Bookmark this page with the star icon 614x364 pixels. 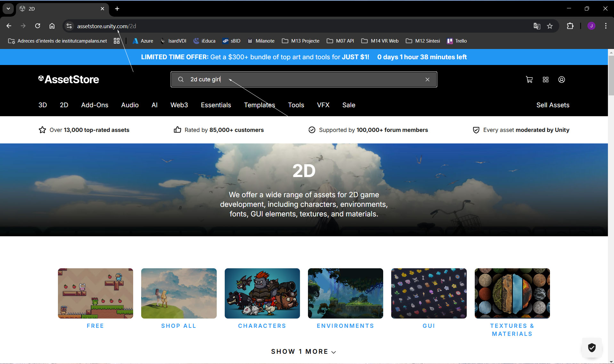[x=550, y=26]
